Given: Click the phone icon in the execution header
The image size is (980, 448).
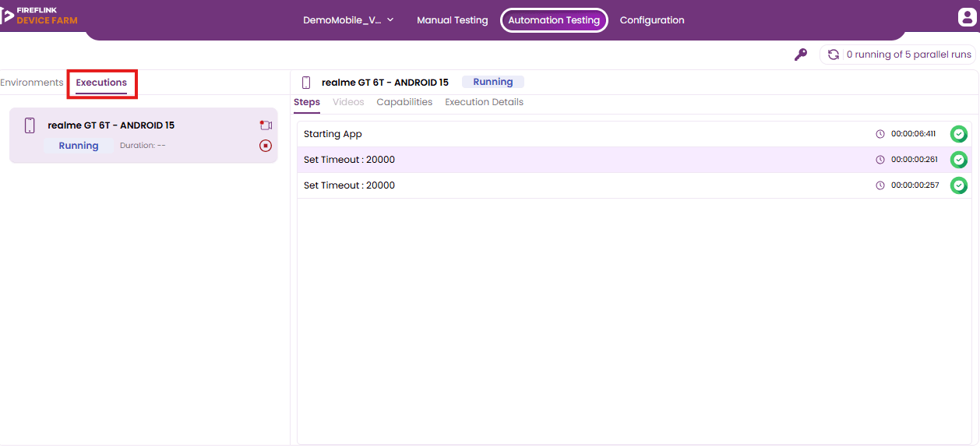Looking at the screenshot, I should pyautogui.click(x=306, y=82).
